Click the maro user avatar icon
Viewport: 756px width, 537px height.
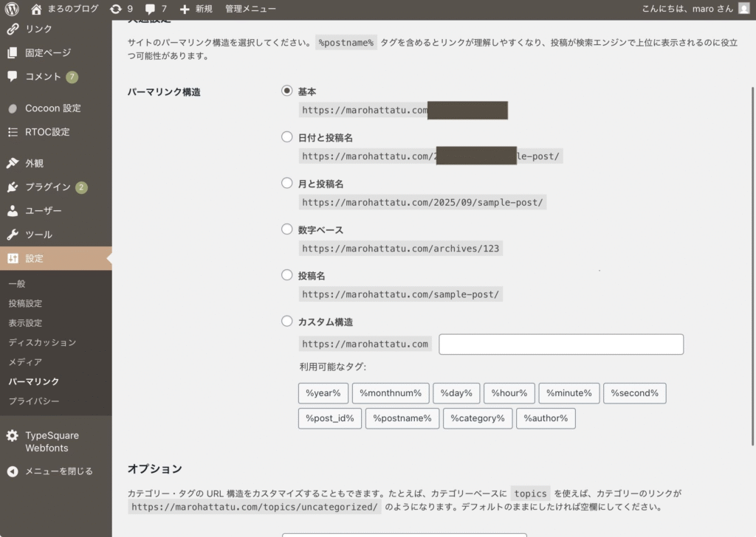743,9
